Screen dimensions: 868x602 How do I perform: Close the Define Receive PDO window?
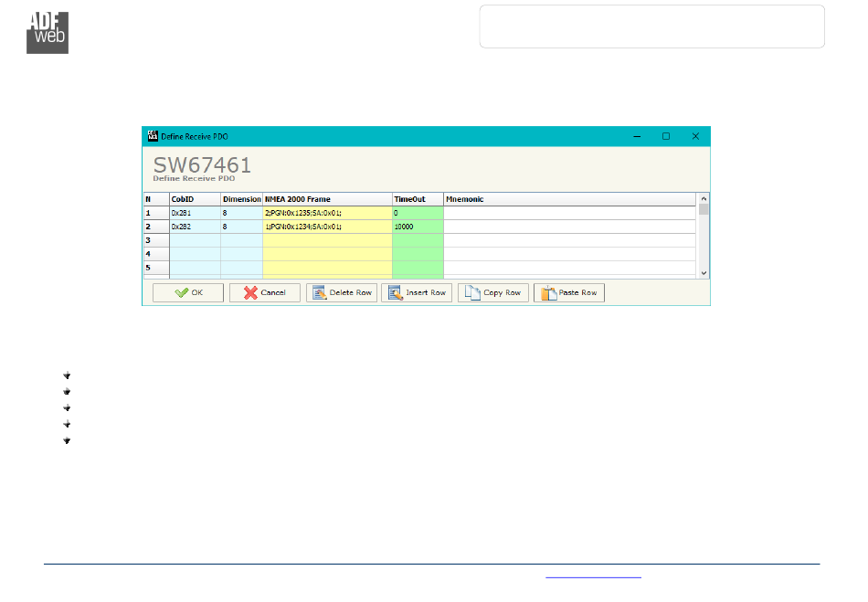[696, 136]
